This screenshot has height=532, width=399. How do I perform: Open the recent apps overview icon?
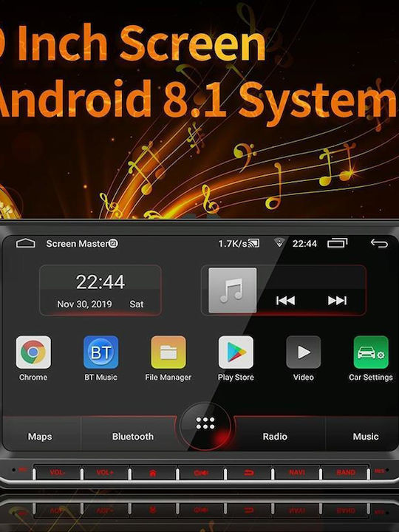click(337, 243)
